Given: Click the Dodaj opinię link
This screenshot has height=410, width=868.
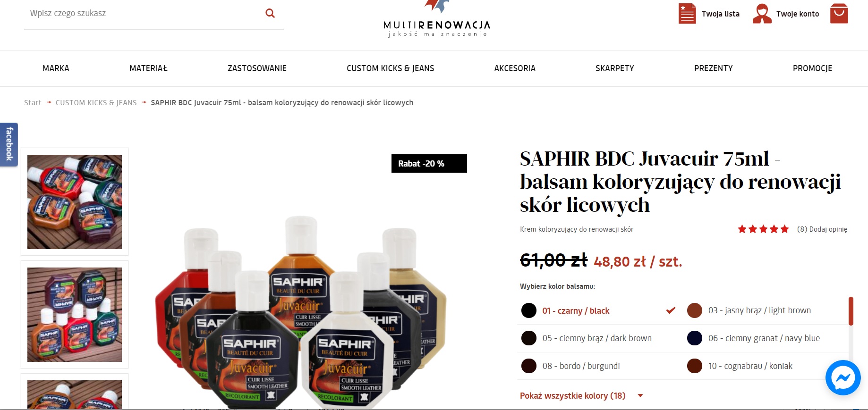Looking at the screenshot, I should pos(828,229).
